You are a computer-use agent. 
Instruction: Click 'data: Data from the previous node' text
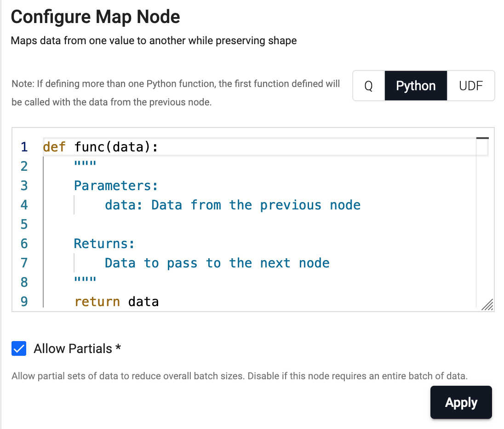233,205
